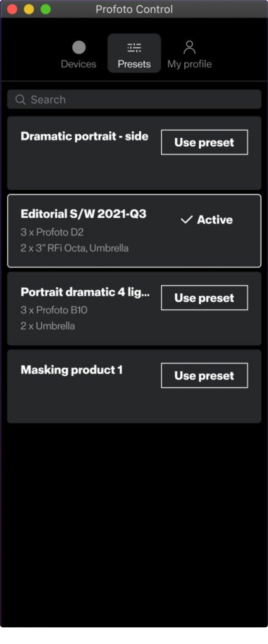
Task: Select the Editorial S/W 2021-Q3 preset title
Action: [x=84, y=214]
